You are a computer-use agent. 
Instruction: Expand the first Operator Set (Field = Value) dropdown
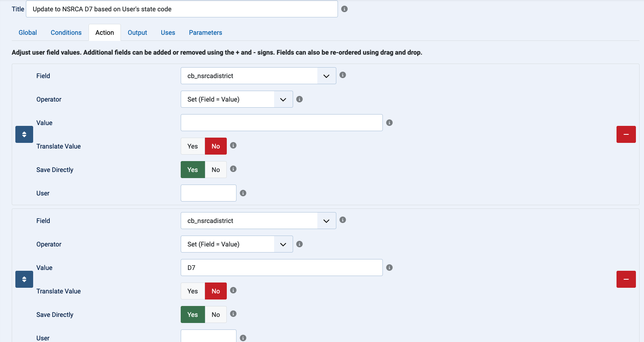237,99
